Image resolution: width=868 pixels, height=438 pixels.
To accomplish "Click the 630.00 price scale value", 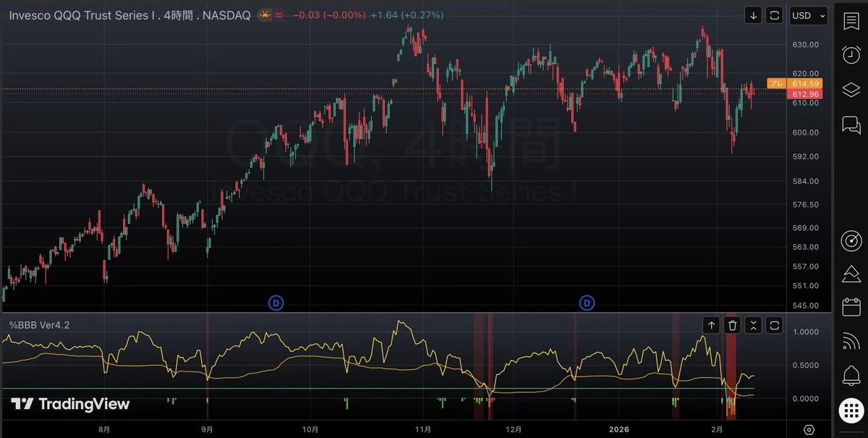I will click(x=805, y=44).
